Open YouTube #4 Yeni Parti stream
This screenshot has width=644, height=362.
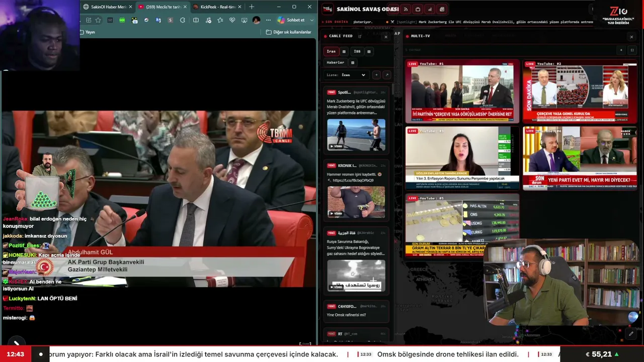pyautogui.click(x=580, y=158)
